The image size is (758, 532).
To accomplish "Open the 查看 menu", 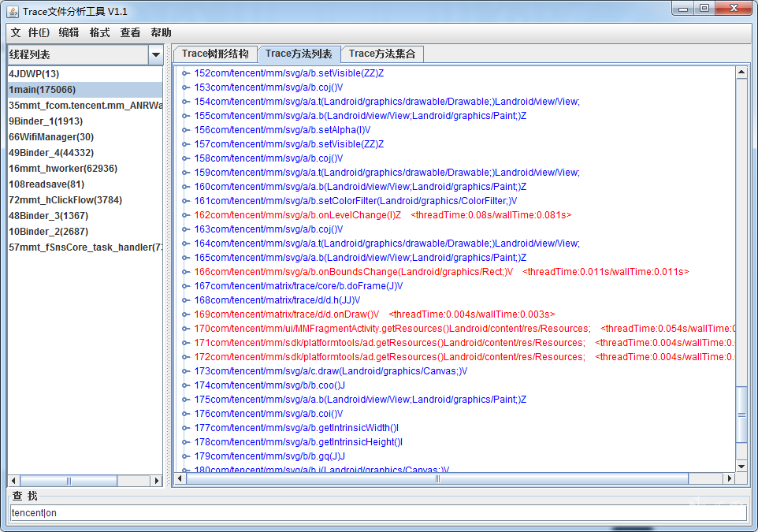I will tap(130, 32).
